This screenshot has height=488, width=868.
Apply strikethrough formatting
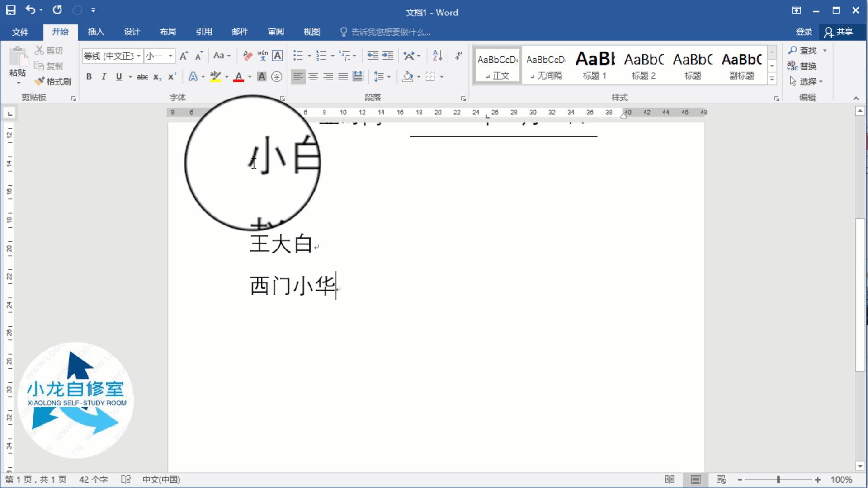coord(142,77)
